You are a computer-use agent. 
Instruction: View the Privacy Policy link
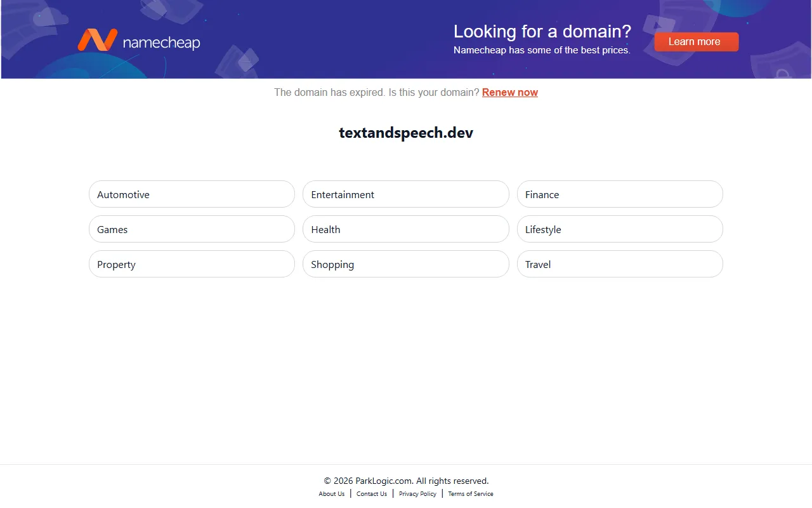(417, 494)
